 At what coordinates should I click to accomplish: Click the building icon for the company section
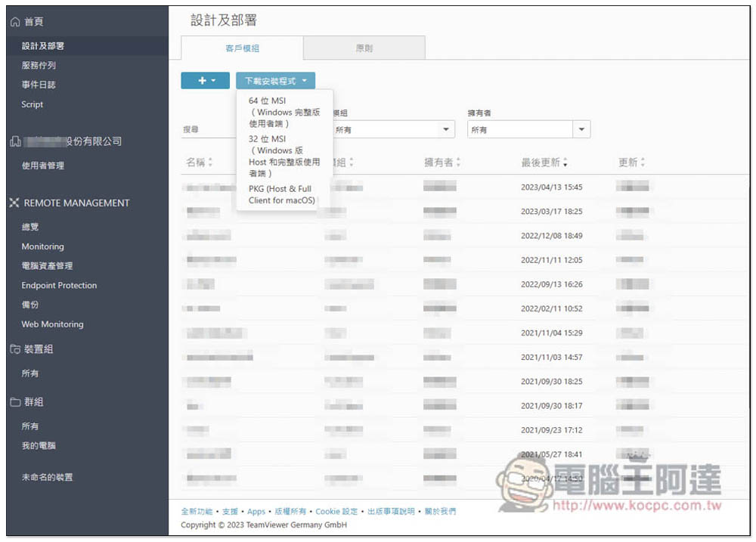pyautogui.click(x=14, y=142)
